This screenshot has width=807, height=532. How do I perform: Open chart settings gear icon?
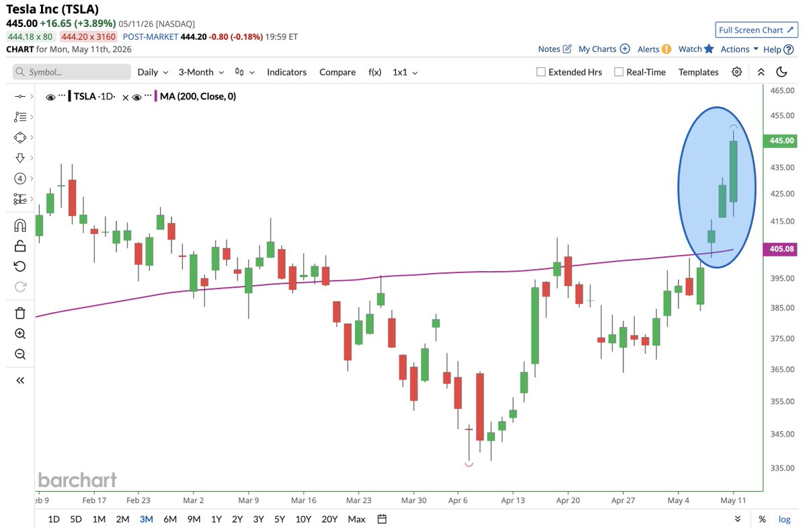tap(737, 72)
